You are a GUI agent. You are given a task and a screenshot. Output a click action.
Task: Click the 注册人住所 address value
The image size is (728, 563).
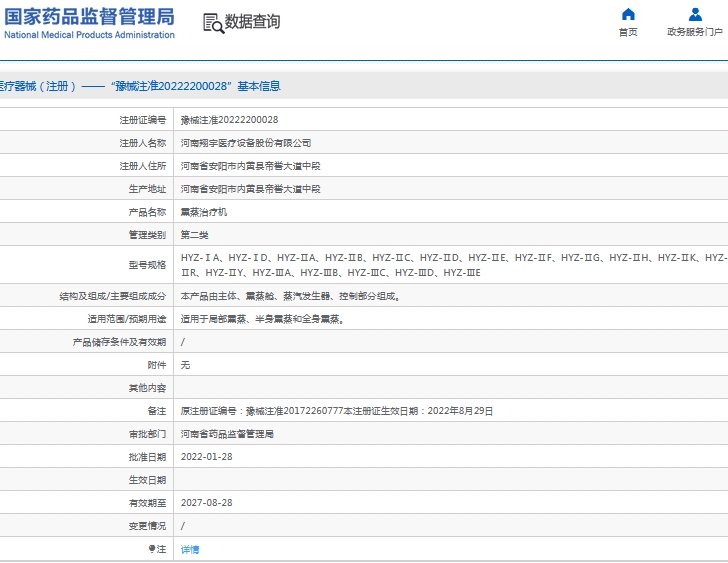tap(250, 166)
